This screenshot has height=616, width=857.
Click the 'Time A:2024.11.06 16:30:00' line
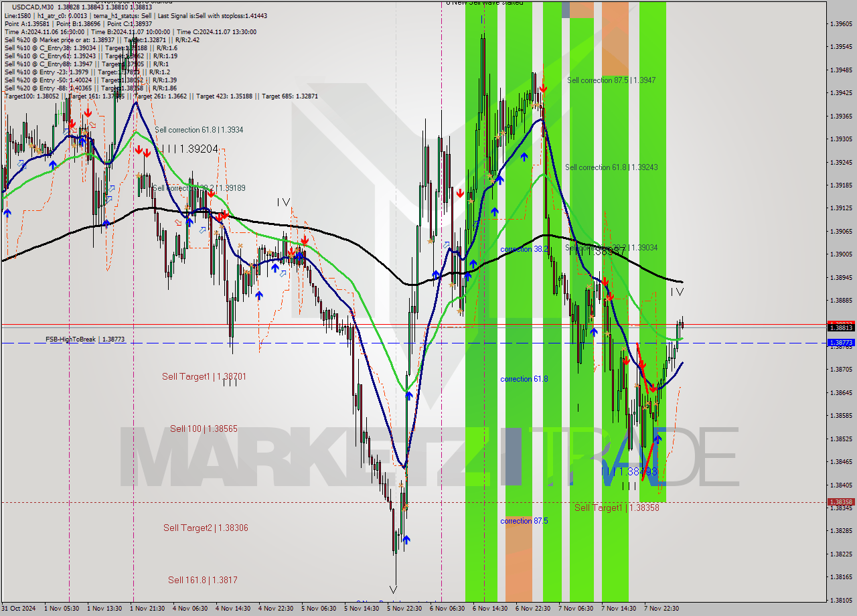(130, 31)
